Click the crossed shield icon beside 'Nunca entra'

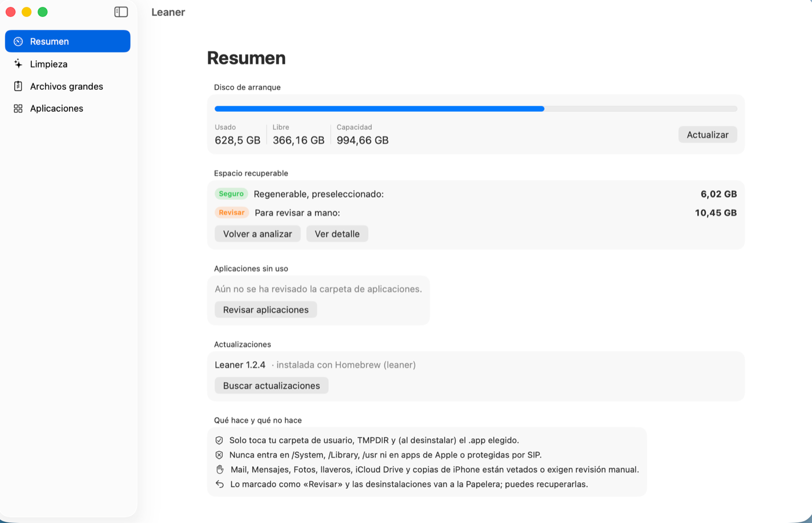click(219, 455)
